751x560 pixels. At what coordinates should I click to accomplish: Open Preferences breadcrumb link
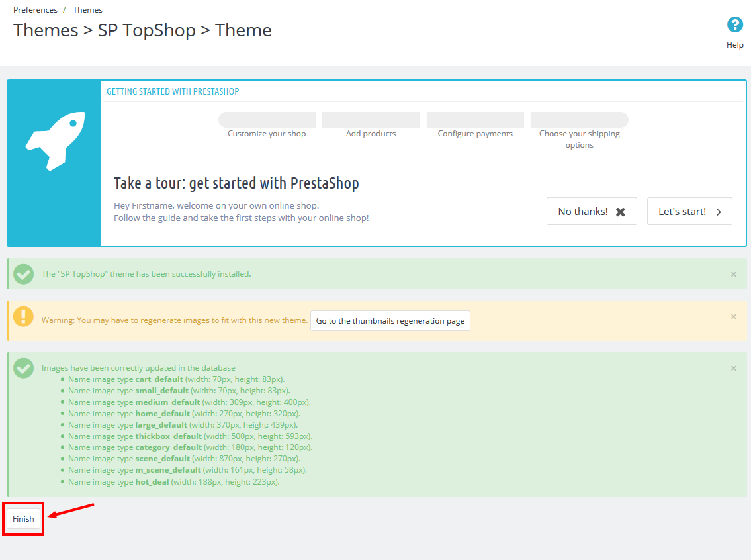tap(36, 9)
